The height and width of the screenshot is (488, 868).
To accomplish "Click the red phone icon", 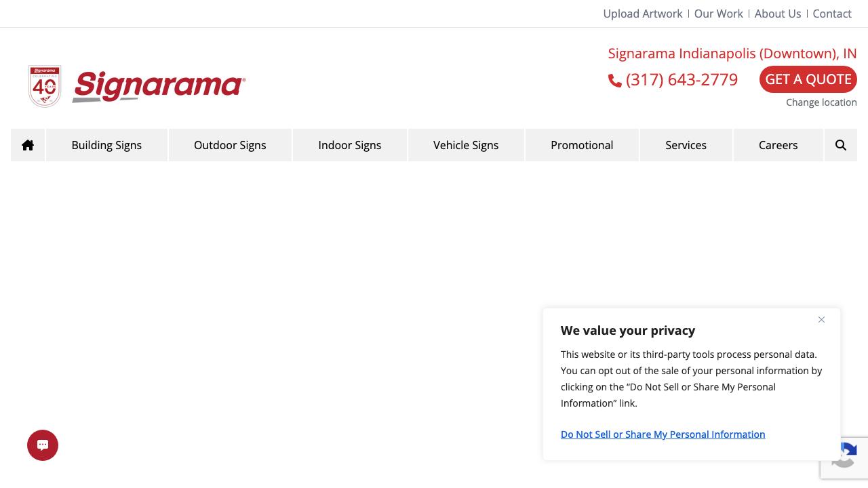I will pyautogui.click(x=615, y=81).
